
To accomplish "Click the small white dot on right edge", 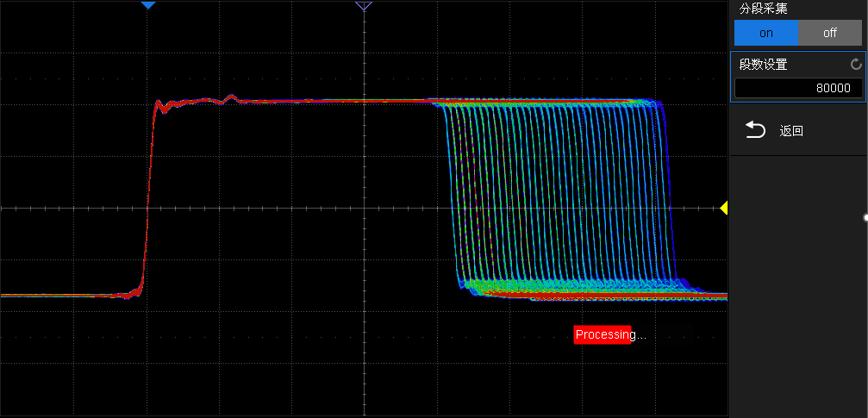I will click(x=865, y=217).
